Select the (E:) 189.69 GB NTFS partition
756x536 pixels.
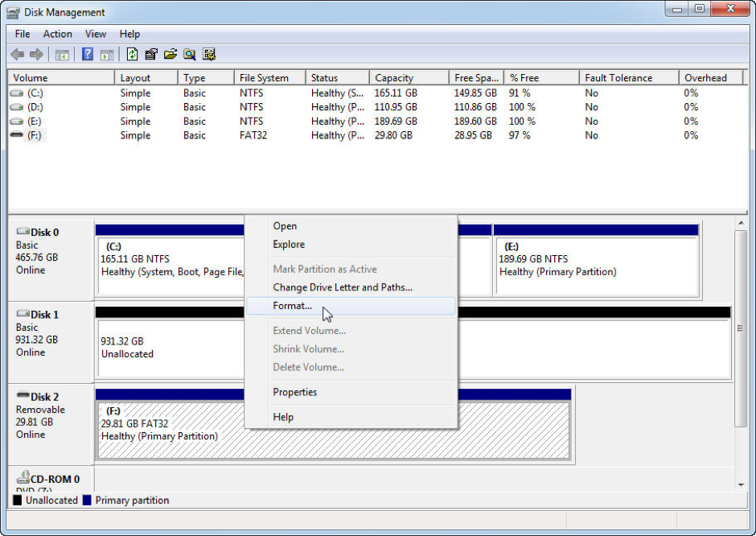(x=597, y=266)
